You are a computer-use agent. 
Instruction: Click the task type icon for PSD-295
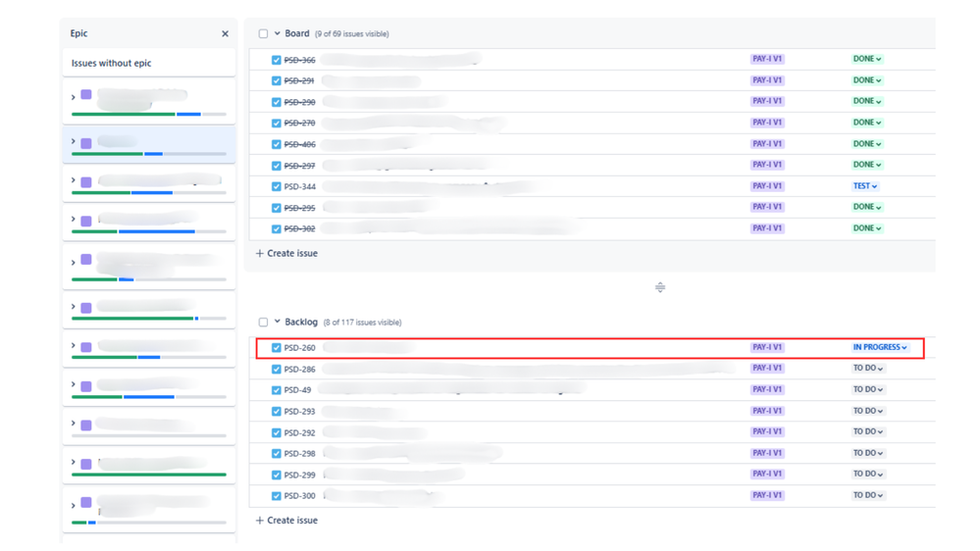pyautogui.click(x=277, y=208)
